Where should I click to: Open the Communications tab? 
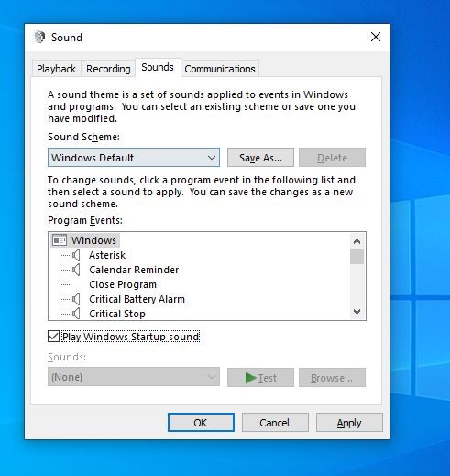click(x=220, y=69)
